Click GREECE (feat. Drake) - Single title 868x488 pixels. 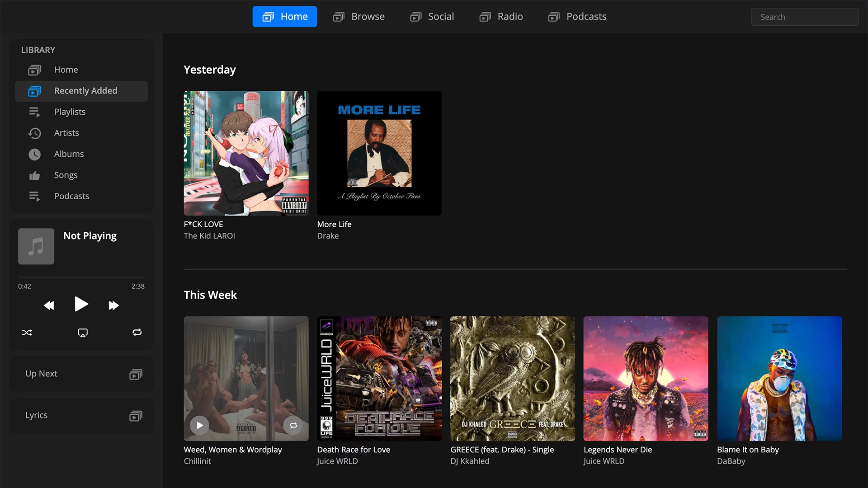point(502,450)
